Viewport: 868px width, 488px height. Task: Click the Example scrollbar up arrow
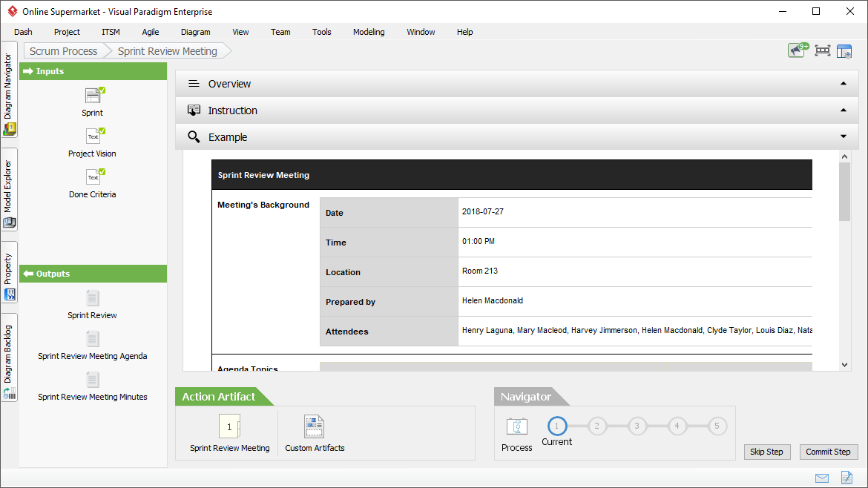pyautogui.click(x=844, y=156)
